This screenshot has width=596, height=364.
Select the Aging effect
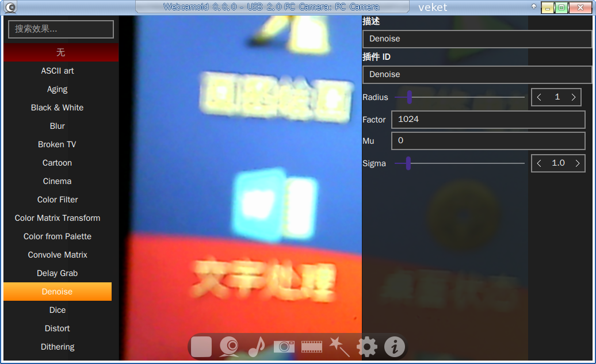(58, 89)
